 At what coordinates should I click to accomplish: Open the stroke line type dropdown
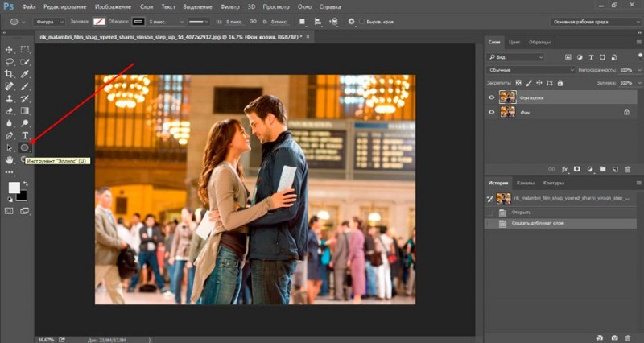click(198, 22)
